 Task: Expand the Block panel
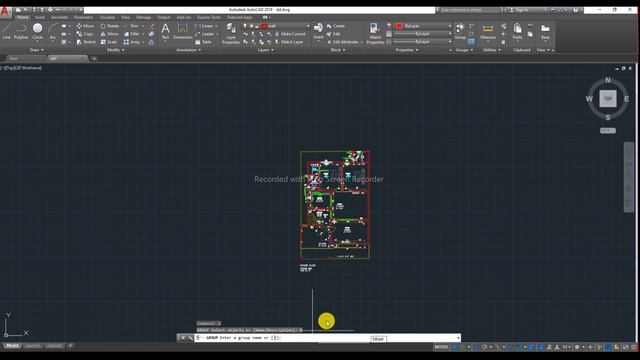pyautogui.click(x=338, y=50)
